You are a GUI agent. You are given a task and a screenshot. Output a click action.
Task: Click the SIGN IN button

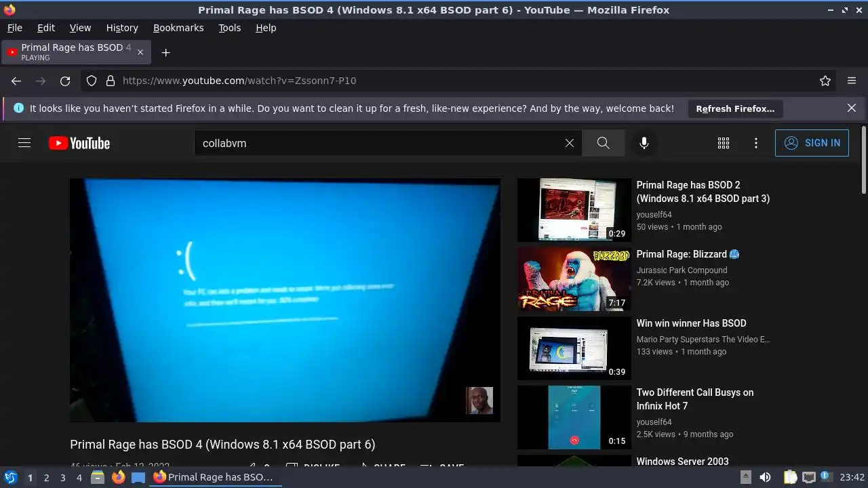(x=812, y=143)
